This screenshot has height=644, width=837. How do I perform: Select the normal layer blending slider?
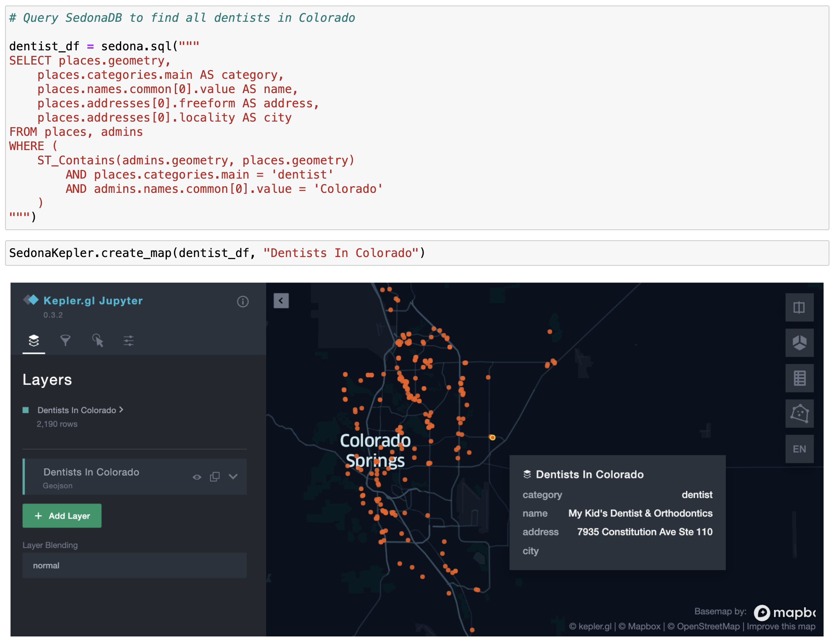click(x=135, y=566)
